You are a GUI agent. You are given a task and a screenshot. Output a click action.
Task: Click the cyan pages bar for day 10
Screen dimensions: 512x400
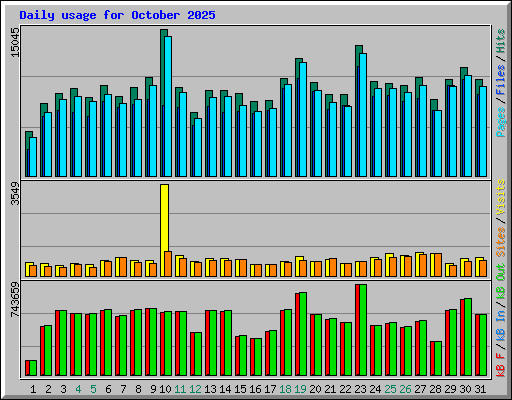point(168,106)
